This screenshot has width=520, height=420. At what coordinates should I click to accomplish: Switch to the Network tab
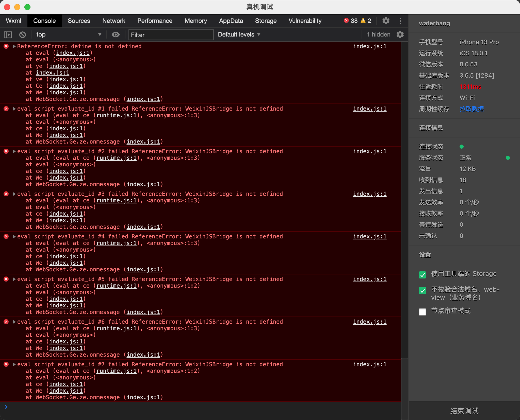(113, 21)
